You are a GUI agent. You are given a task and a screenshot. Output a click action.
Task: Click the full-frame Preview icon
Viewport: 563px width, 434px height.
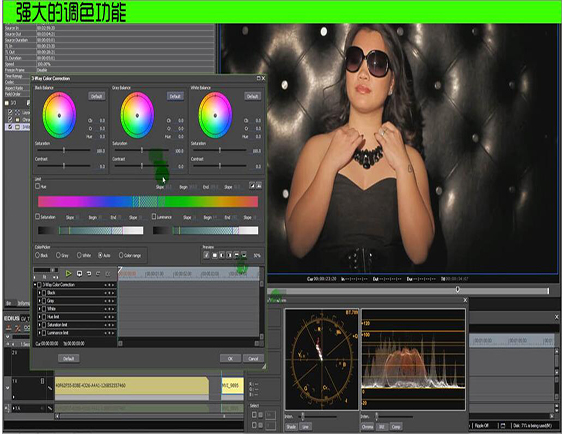tap(214, 255)
